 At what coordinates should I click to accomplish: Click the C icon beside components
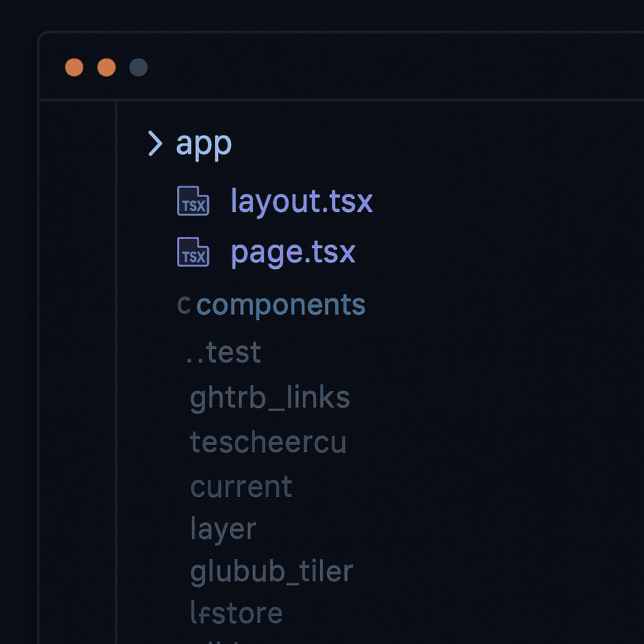pyautogui.click(x=184, y=305)
